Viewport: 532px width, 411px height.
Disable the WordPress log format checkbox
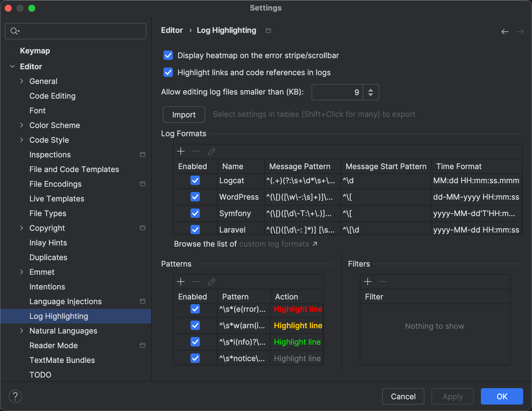coord(195,197)
